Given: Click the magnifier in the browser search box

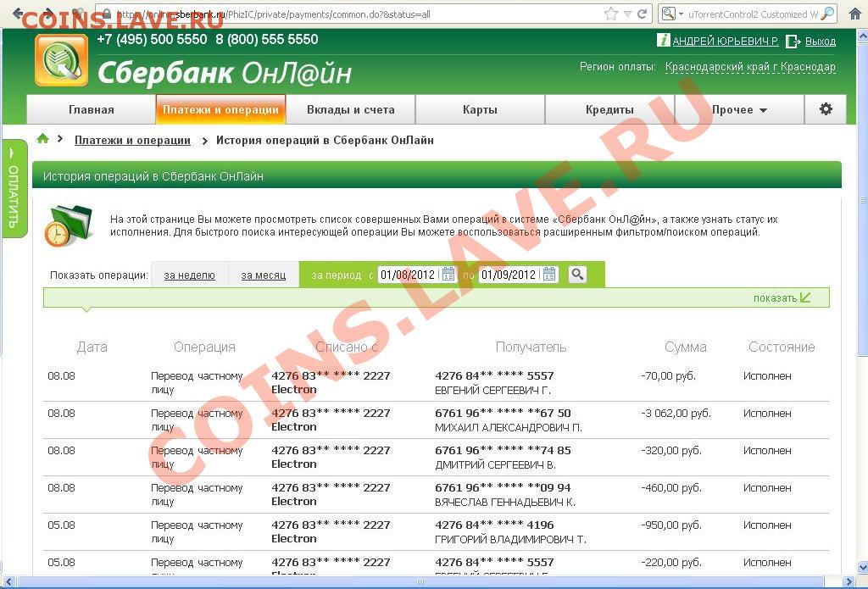Looking at the screenshot, I should (x=827, y=14).
